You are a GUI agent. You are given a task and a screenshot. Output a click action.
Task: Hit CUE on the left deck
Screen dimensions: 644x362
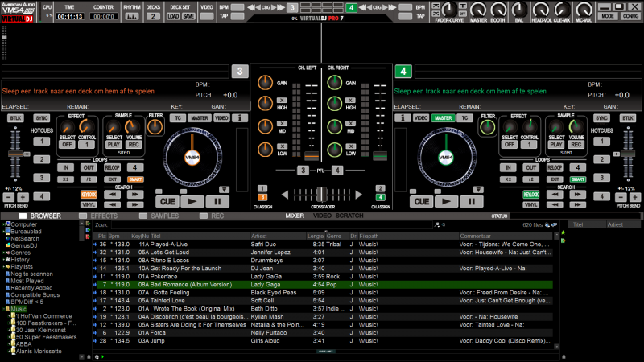[167, 202]
